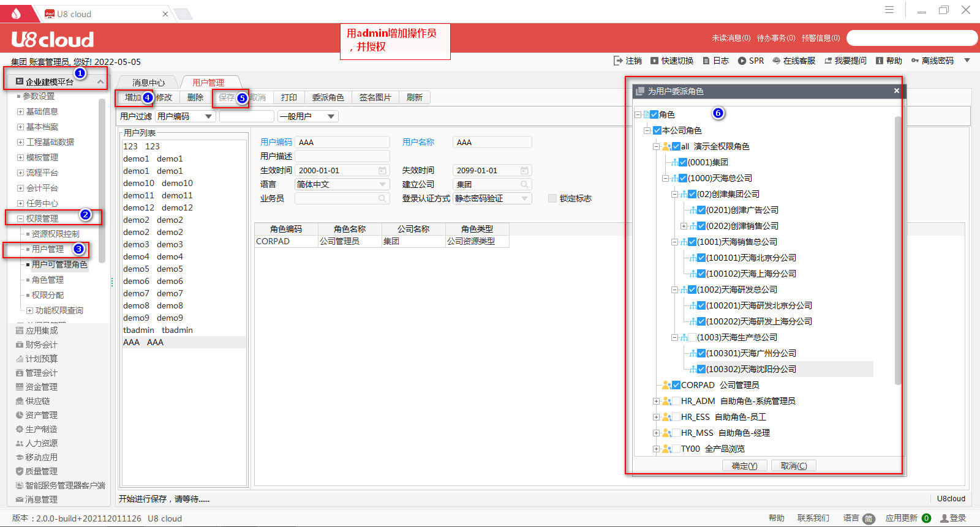Open the 登录认证方式 dropdown

[x=524, y=198]
